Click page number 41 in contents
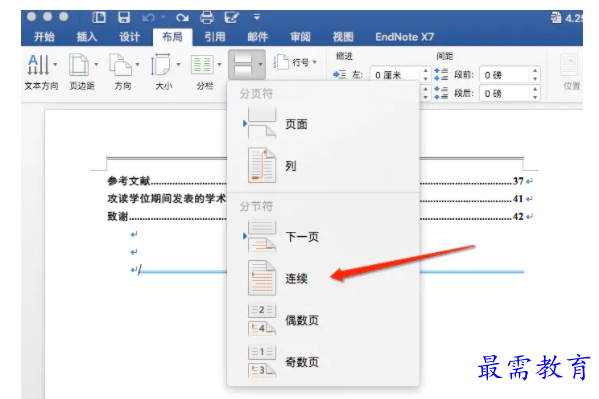 [x=518, y=199]
